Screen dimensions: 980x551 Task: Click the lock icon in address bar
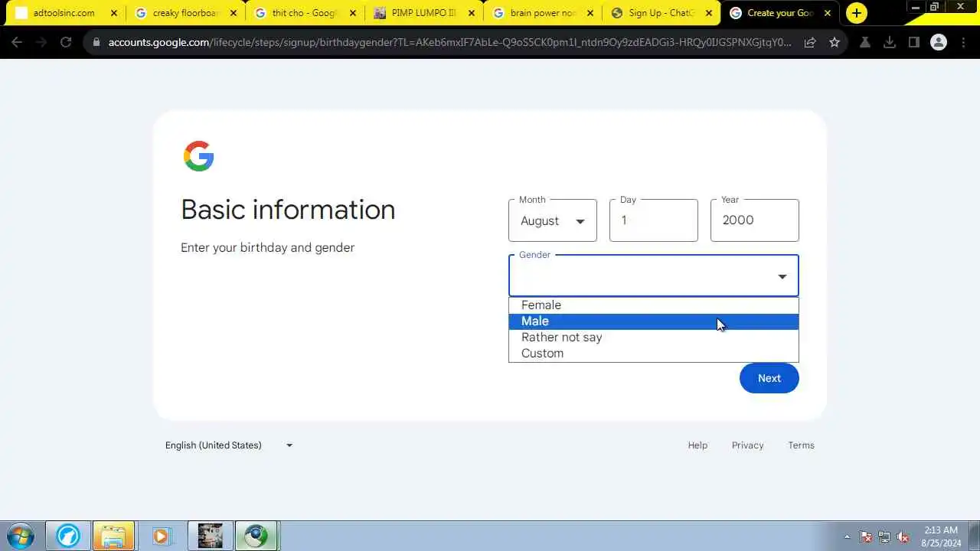[96, 43]
